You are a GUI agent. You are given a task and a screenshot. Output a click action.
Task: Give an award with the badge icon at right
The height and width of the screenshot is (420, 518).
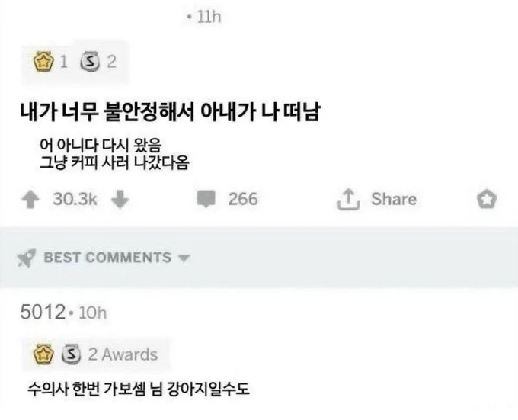pos(487,199)
